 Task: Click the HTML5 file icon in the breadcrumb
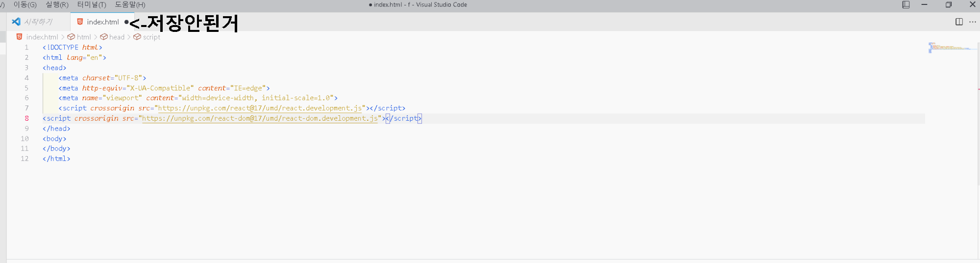(x=20, y=37)
